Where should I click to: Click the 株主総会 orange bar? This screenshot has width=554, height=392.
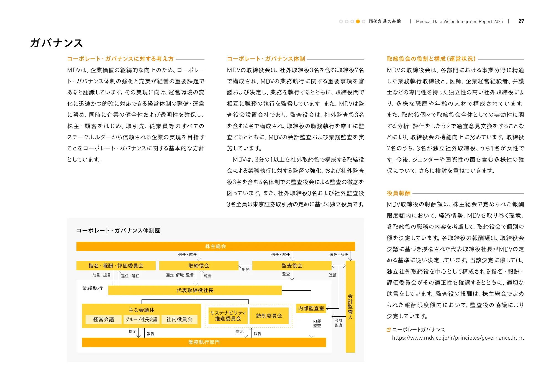point(216,246)
